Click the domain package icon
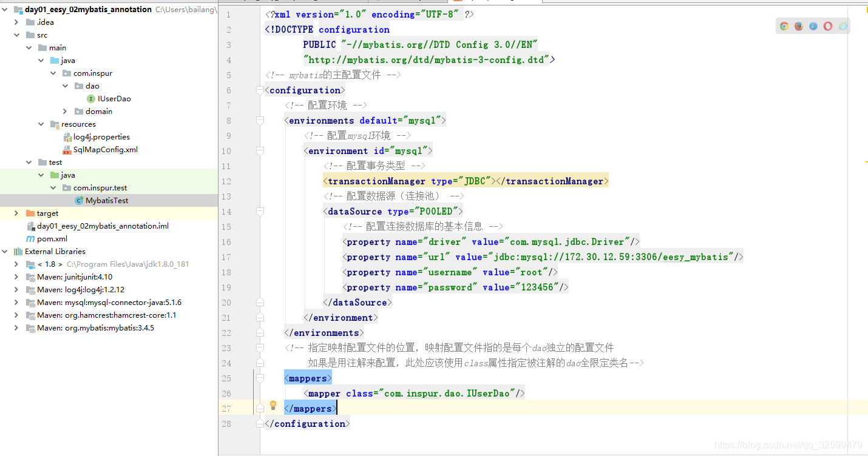This screenshot has height=456, width=868. click(79, 112)
